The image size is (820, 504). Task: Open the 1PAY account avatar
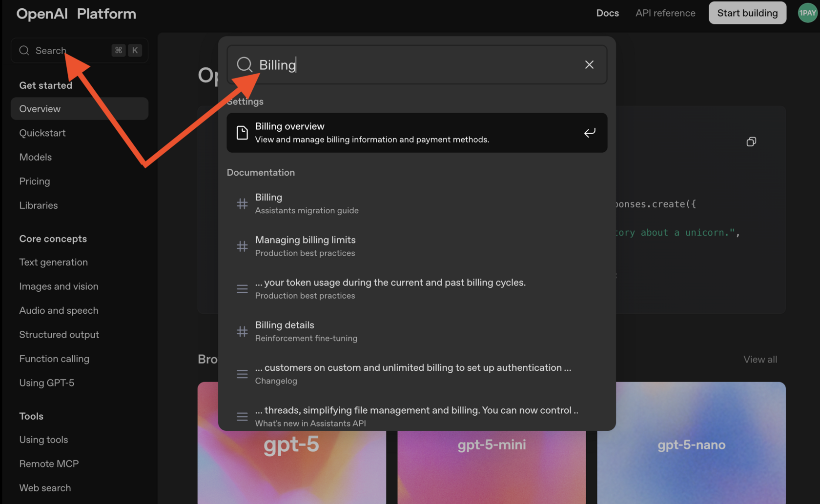coord(807,13)
